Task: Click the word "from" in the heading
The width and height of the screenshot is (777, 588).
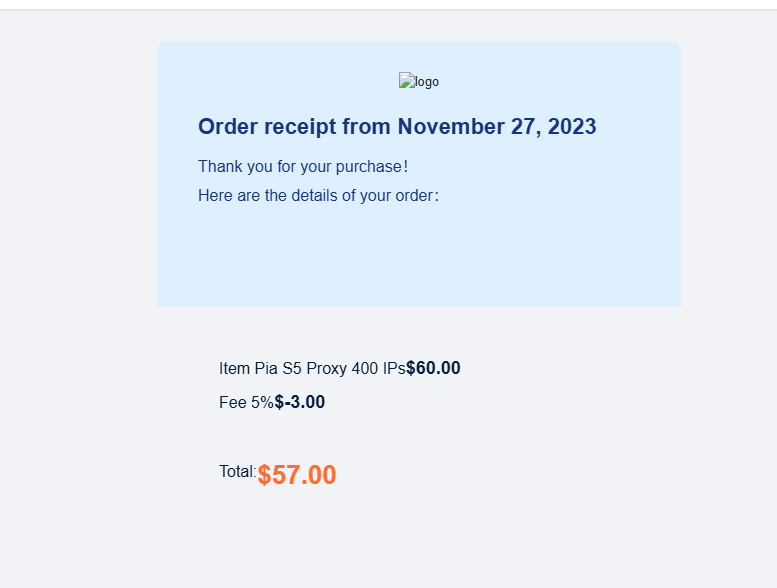Action: tap(367, 127)
